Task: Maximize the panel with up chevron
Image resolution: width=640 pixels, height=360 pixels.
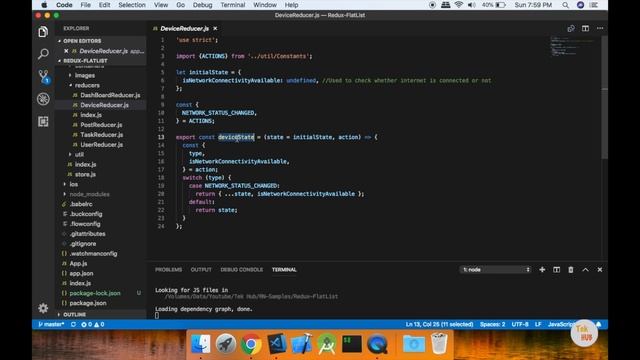Action: pyautogui.click(x=585, y=270)
